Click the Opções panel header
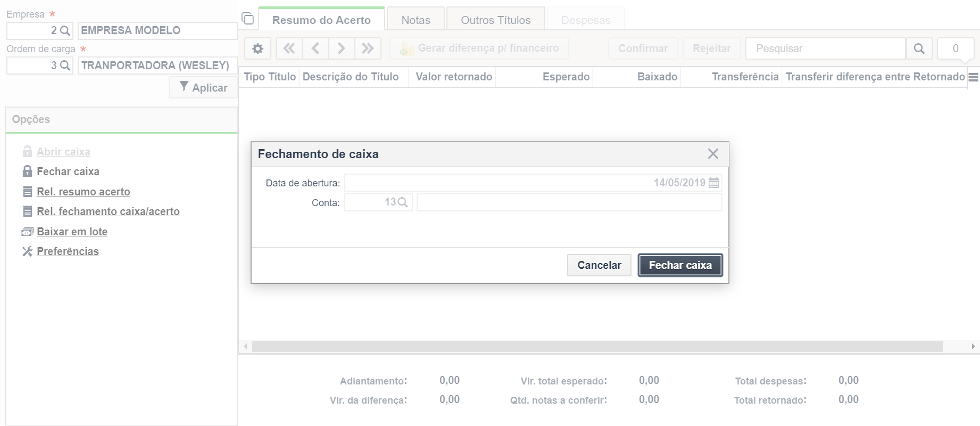Image resolution: width=980 pixels, height=426 pixels. pyautogui.click(x=121, y=120)
